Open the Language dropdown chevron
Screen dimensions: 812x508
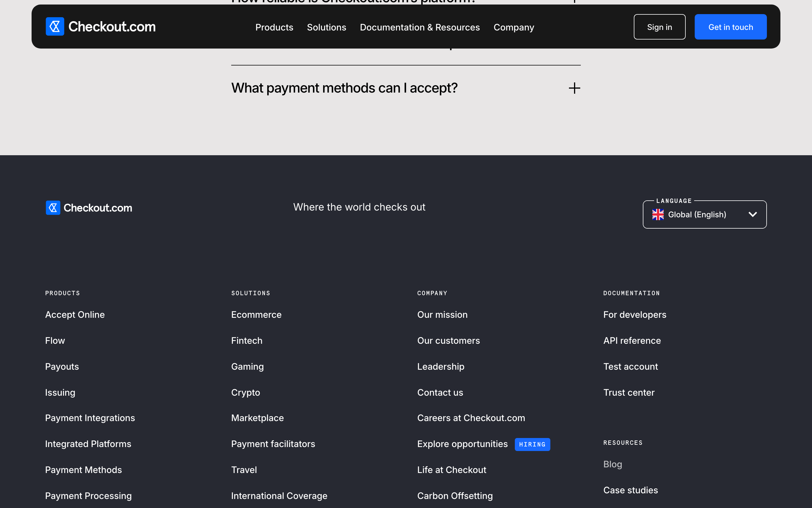tap(753, 214)
